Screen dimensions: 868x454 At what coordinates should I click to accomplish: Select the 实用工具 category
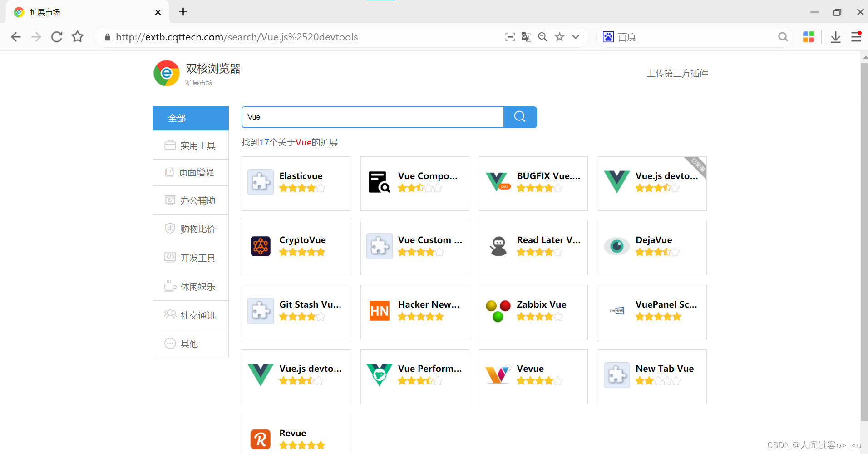click(191, 145)
